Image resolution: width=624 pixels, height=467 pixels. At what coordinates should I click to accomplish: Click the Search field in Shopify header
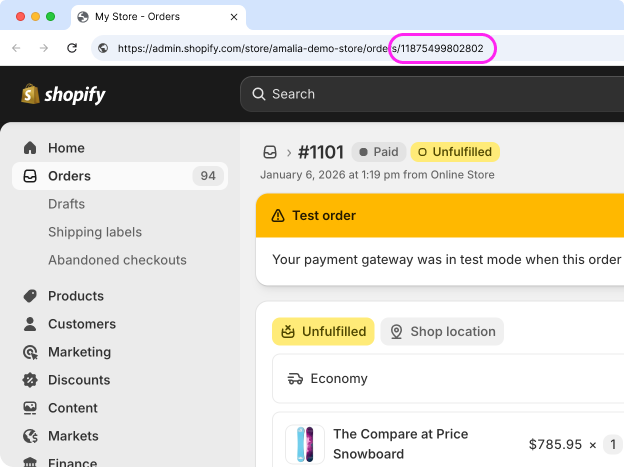click(x=432, y=94)
